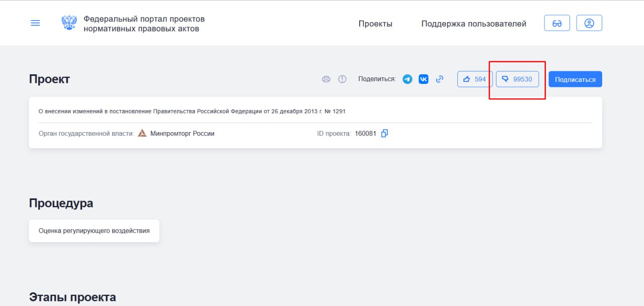644x306 pixels.
Task: Click the portal coat of arms logo
Action: [69, 23]
